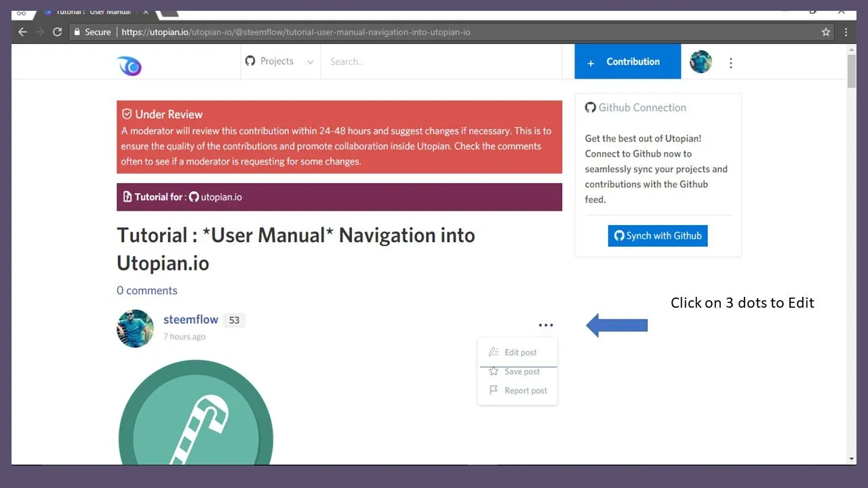Click steemflow's author avatar
The image size is (868, 488).
pos(135,329)
